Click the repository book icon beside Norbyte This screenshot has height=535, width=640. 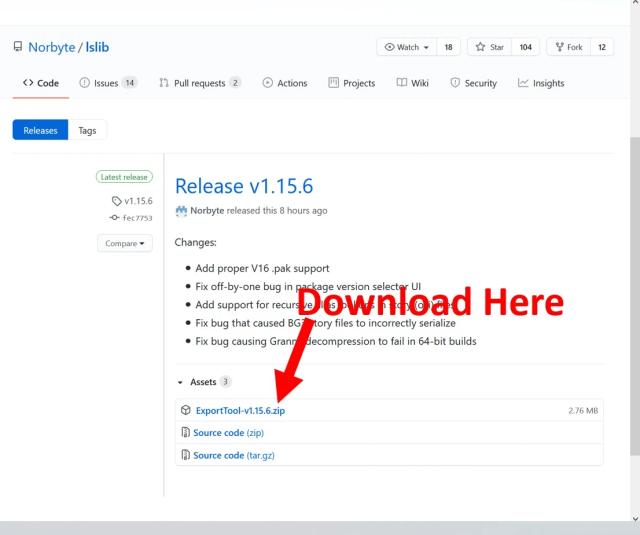click(18, 46)
